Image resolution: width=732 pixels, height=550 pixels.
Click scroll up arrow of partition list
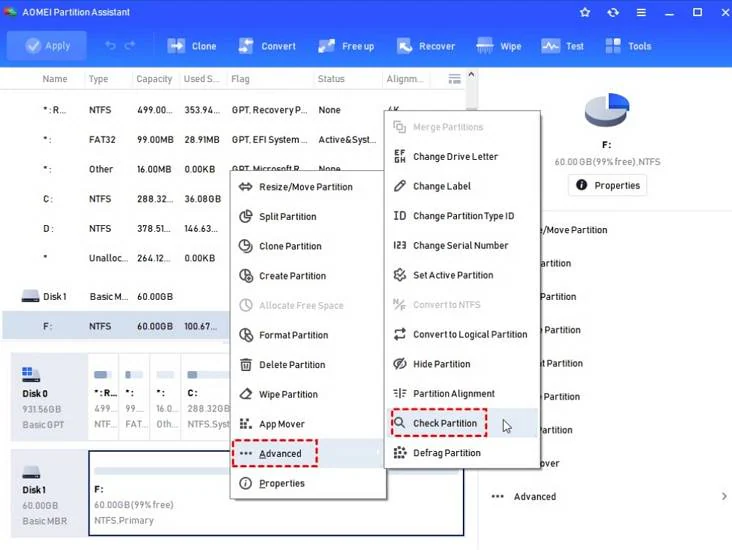pyautogui.click(x=472, y=75)
